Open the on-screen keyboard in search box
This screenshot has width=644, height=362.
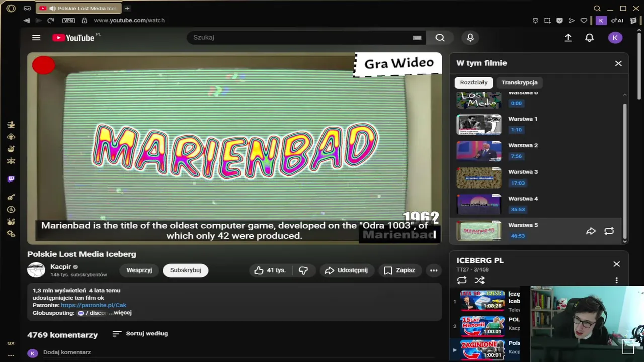417,37
